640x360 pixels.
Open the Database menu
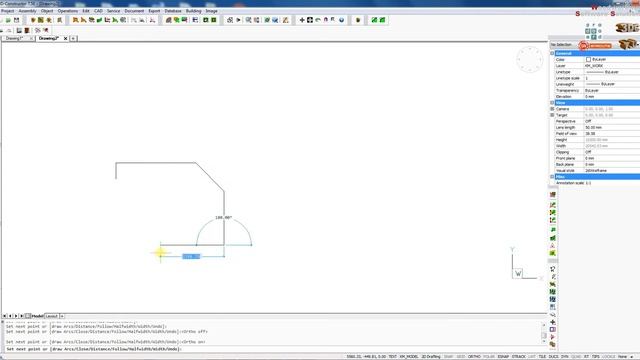(x=173, y=11)
